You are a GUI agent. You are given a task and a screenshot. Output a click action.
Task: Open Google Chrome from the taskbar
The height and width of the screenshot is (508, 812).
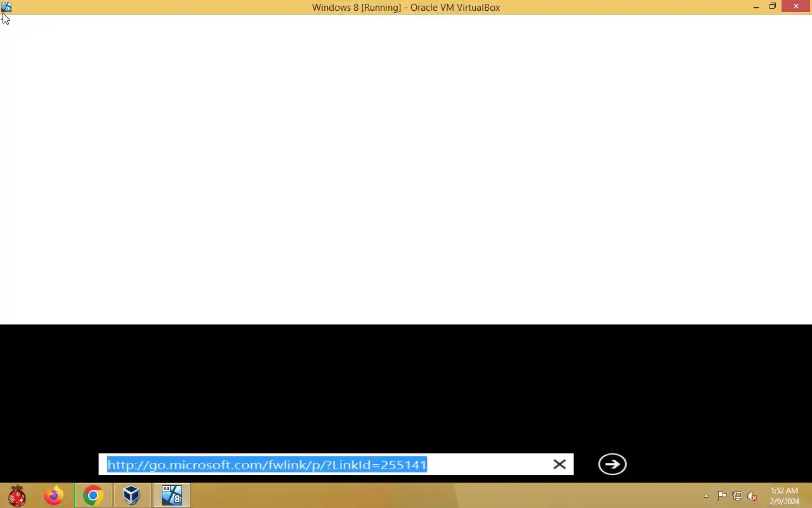coord(93,495)
